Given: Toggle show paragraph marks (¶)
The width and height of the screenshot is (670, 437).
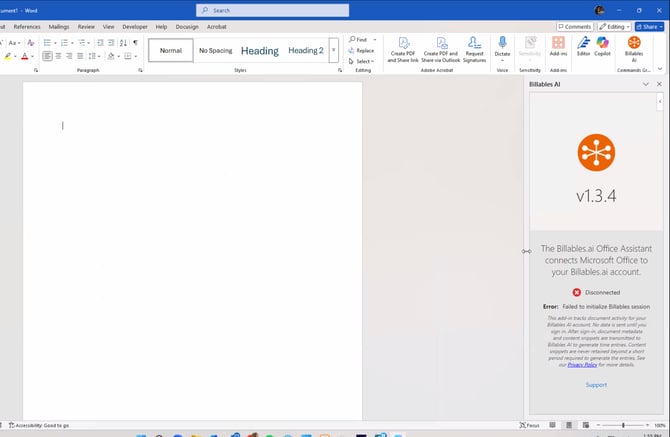Looking at the screenshot, I should tap(135, 43).
